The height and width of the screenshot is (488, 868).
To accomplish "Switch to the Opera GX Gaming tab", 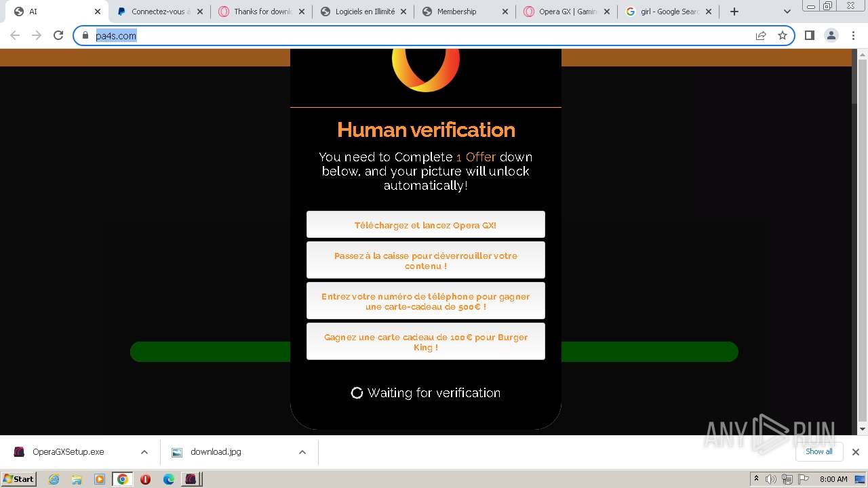I will pos(566,12).
